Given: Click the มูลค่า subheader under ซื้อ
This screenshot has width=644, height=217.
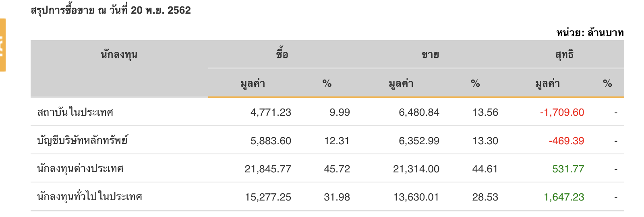Looking at the screenshot, I should point(253,84).
